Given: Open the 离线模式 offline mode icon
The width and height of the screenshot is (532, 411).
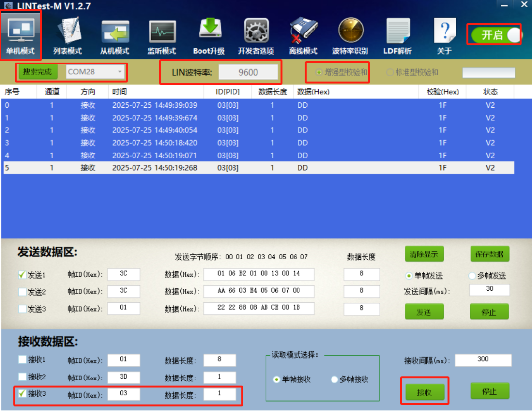Looking at the screenshot, I should pos(303,35).
